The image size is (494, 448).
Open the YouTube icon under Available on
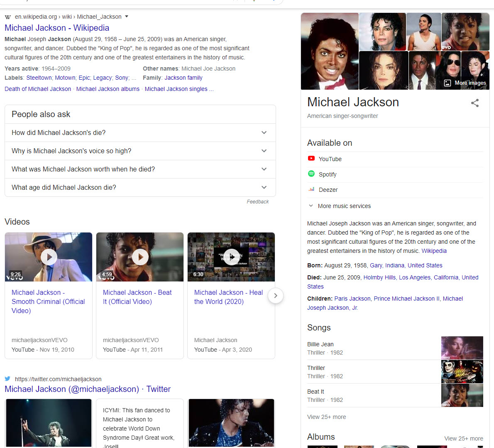[311, 159]
